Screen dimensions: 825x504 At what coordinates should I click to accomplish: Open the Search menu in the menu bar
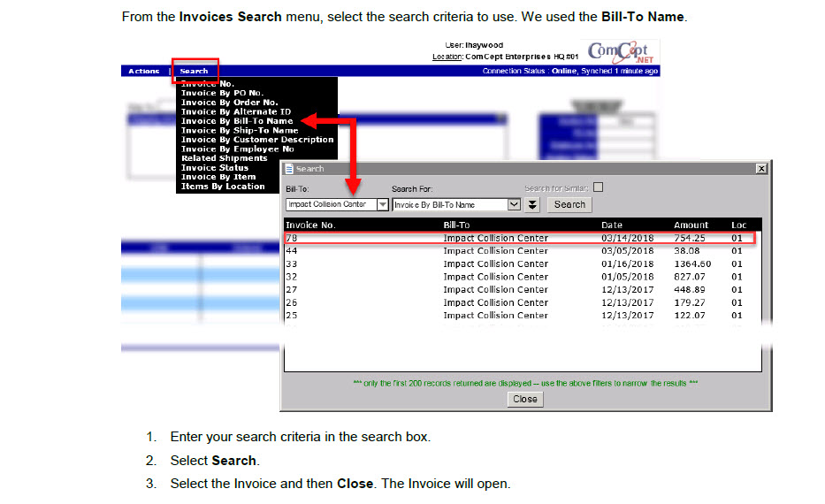194,72
